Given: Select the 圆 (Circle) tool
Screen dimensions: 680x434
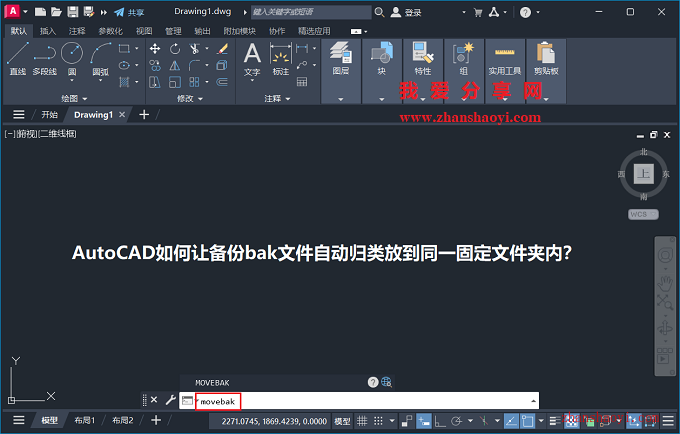Looking at the screenshot, I should 72,53.
